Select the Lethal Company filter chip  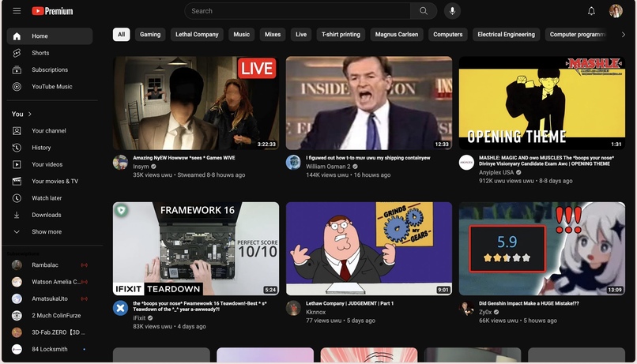pyautogui.click(x=197, y=35)
